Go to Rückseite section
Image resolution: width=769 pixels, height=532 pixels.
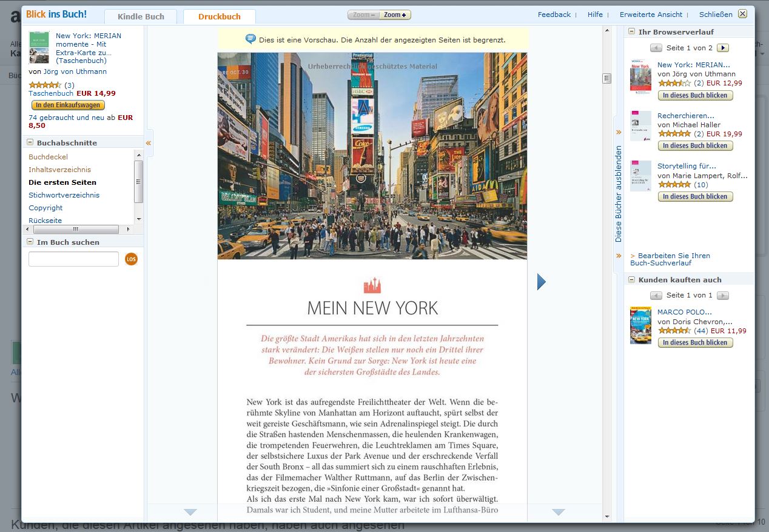[45, 221]
